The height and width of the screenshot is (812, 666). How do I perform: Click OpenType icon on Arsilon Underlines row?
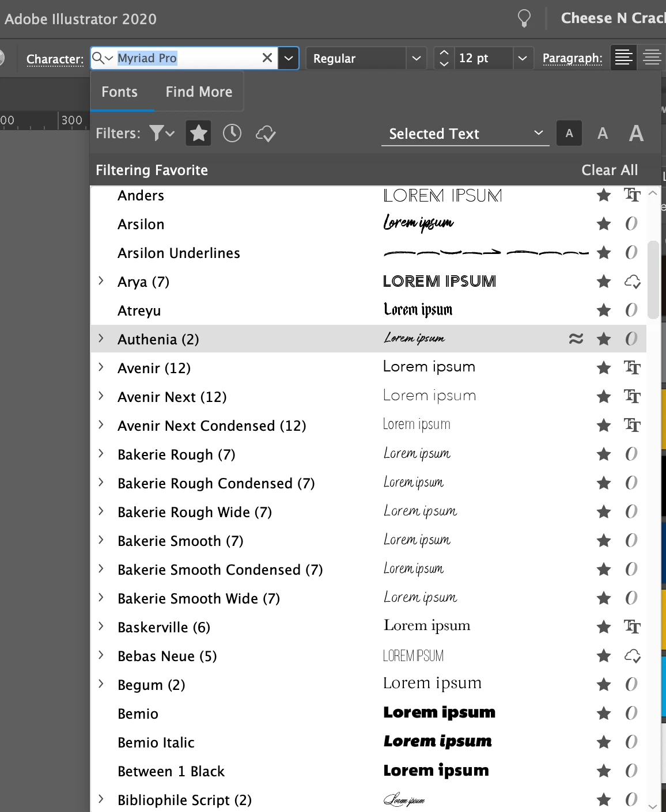(x=632, y=253)
